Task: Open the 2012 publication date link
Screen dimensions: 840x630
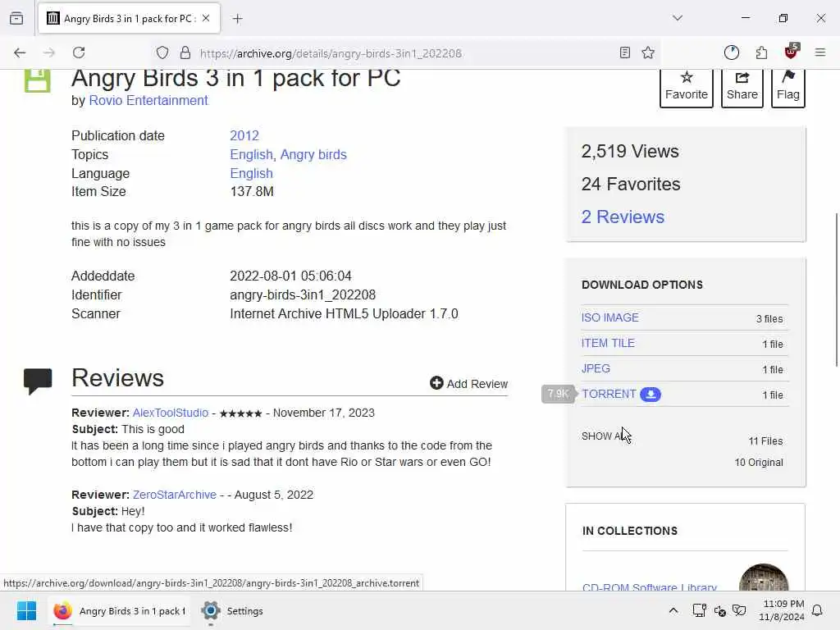Action: 244,135
